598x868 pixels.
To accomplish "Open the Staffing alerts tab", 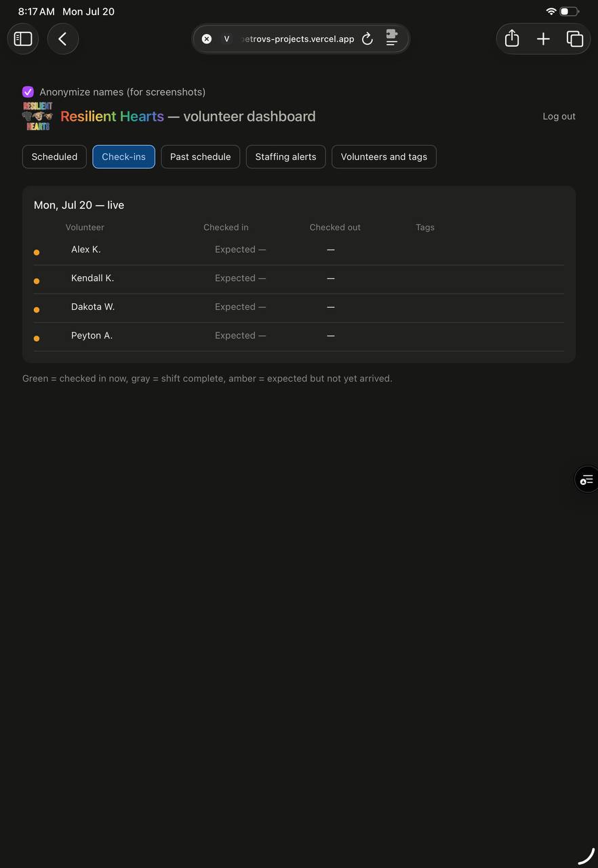I will click(x=285, y=157).
